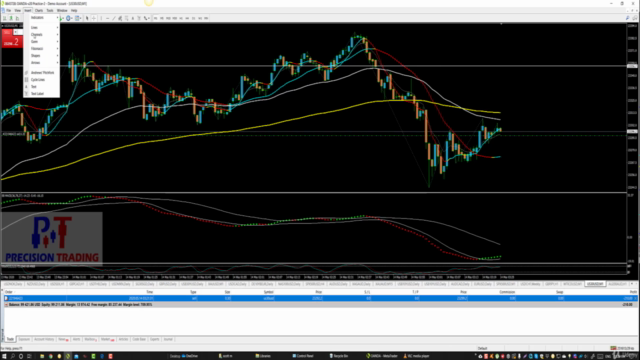640x360 pixels.
Task: Open the Journal terminal tab
Action: coord(168,339)
